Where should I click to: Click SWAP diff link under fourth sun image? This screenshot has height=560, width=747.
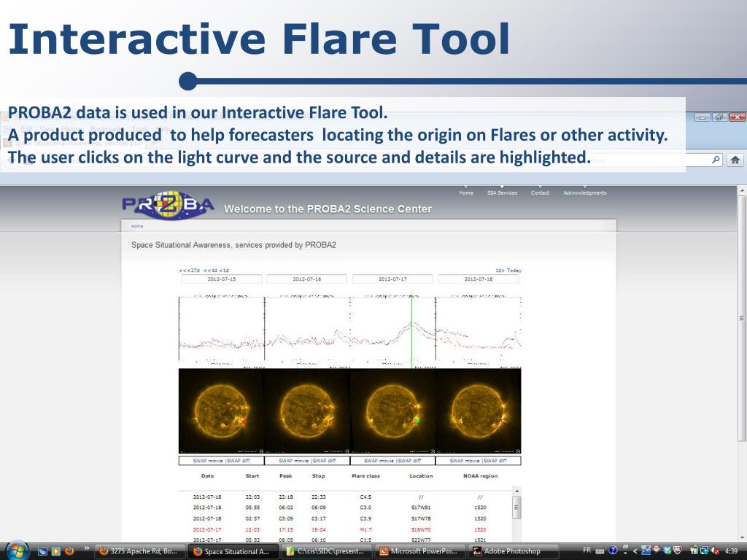[x=495, y=461]
